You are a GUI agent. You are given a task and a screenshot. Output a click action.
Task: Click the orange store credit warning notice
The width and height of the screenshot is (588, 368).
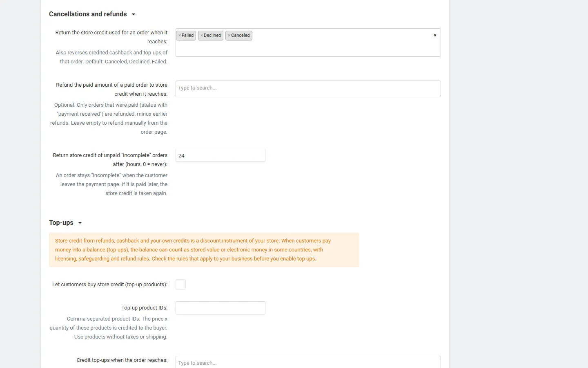point(204,250)
